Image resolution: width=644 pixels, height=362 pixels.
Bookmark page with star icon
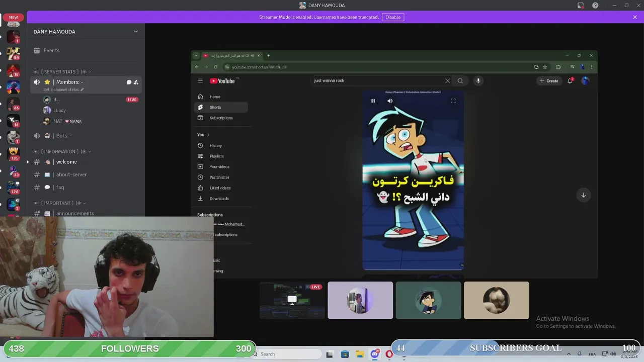pos(545,67)
